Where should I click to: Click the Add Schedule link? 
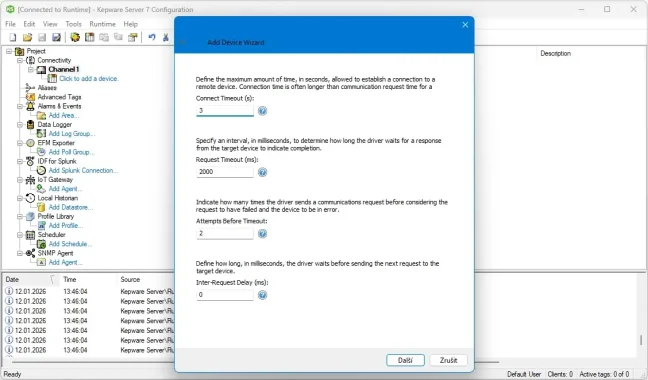click(70, 244)
